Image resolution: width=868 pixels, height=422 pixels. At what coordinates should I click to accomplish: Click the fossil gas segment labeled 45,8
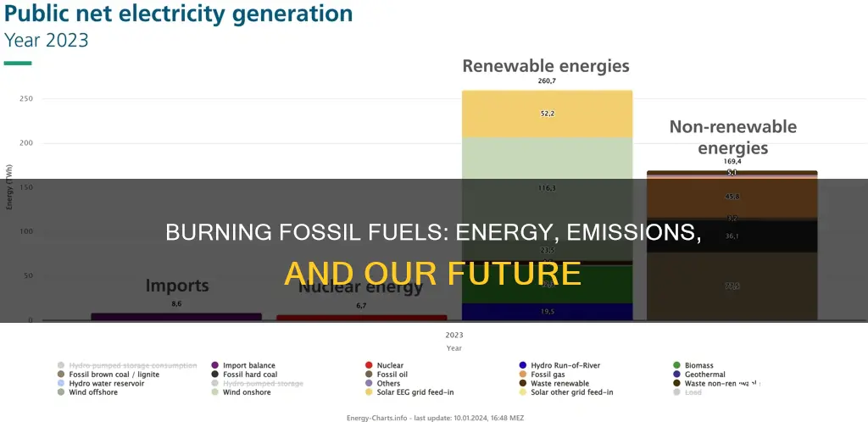click(732, 197)
